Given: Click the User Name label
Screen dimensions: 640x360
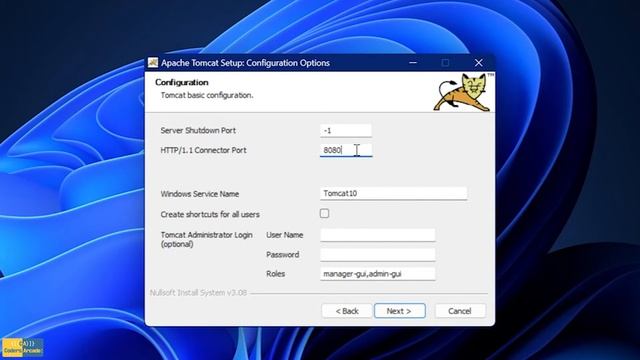Looking at the screenshot, I should [x=284, y=235].
